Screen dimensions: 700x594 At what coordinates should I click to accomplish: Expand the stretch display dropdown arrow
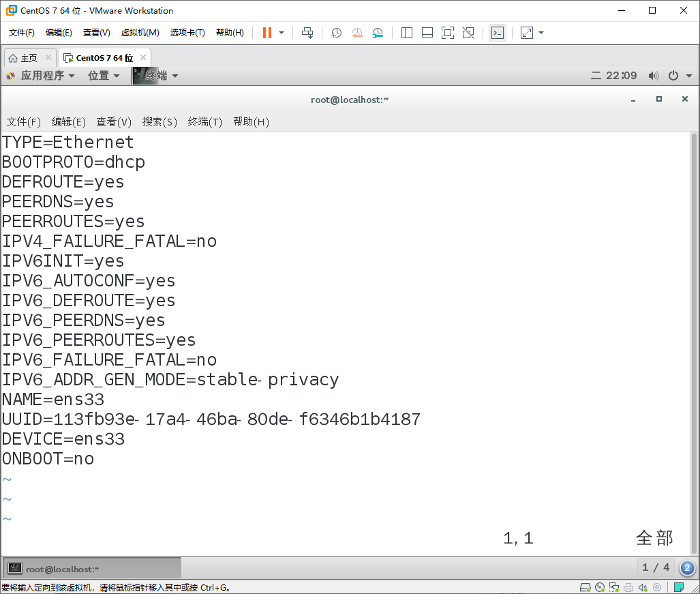tap(541, 33)
